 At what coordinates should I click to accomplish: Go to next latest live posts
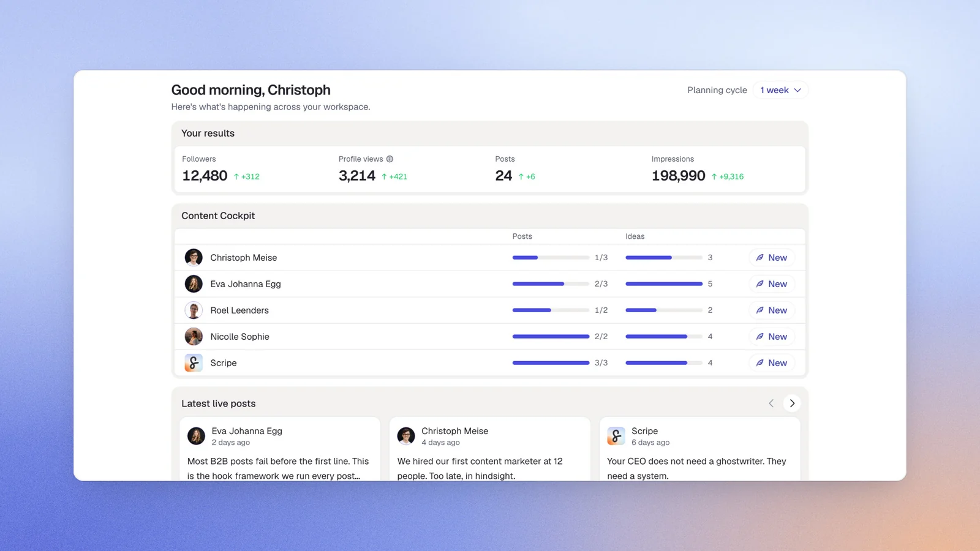coord(792,403)
